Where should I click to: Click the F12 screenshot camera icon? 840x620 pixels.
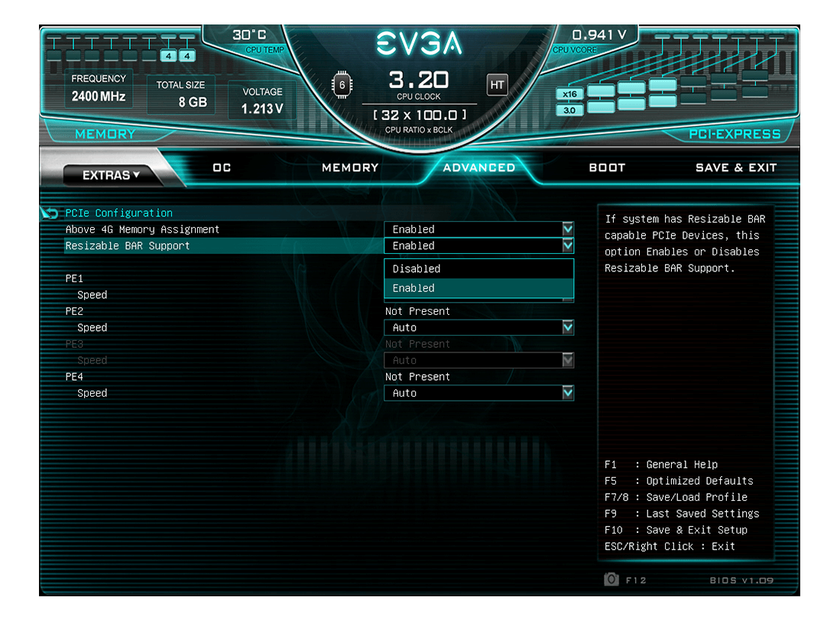coord(611,579)
